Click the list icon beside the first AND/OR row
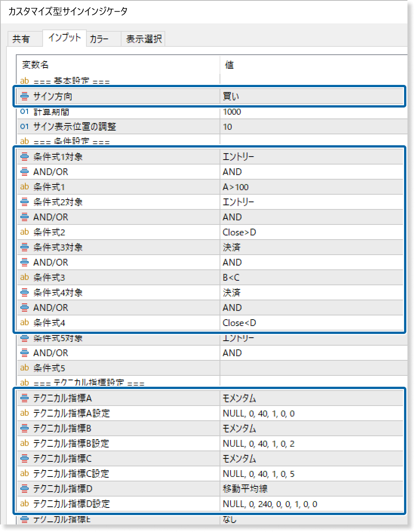Screen dimensions: 415x532 [x=24, y=172]
